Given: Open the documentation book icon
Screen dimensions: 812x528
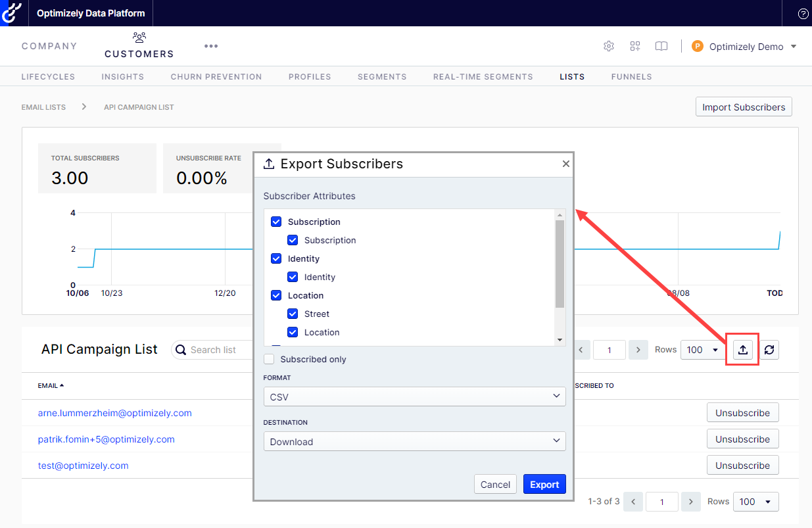Looking at the screenshot, I should click(x=661, y=46).
